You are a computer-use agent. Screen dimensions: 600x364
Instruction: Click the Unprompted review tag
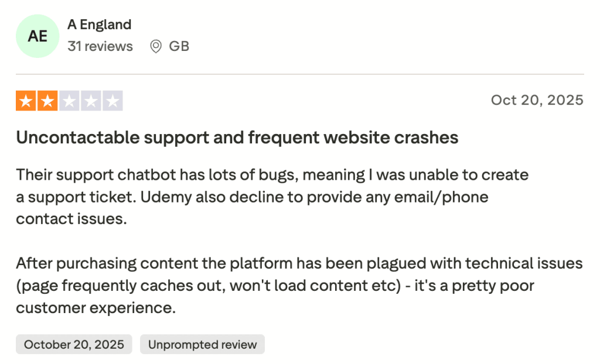coord(202,344)
